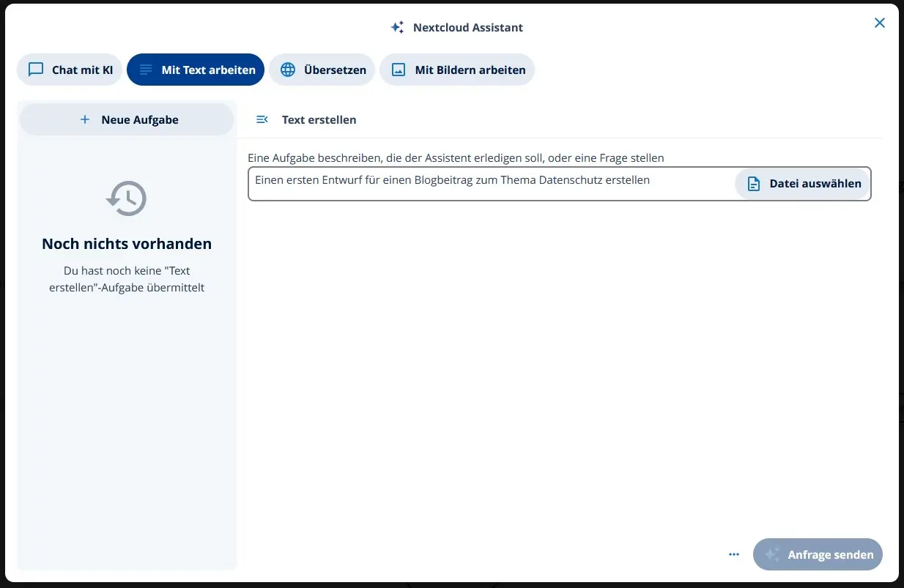Click the document icon on Datei auswählen

pyautogui.click(x=753, y=184)
